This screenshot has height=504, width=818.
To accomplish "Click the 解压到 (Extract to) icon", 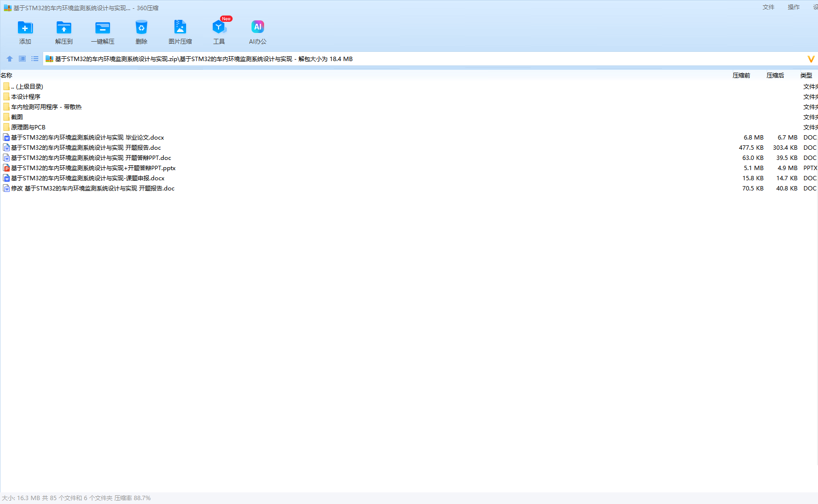I will pos(63,32).
